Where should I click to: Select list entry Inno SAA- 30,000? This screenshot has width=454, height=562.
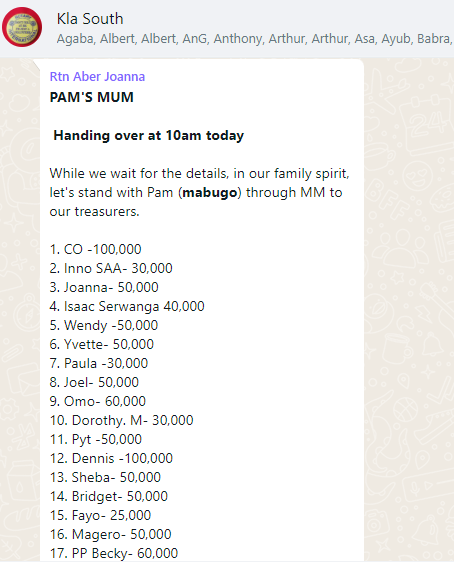(111, 268)
